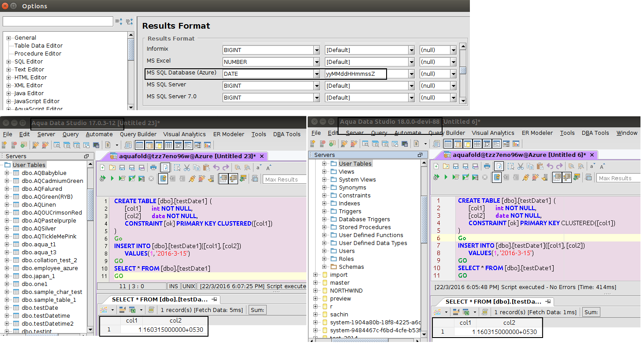
Task: Select dbo.AQSilver table in Servers tree
Action: (39, 229)
